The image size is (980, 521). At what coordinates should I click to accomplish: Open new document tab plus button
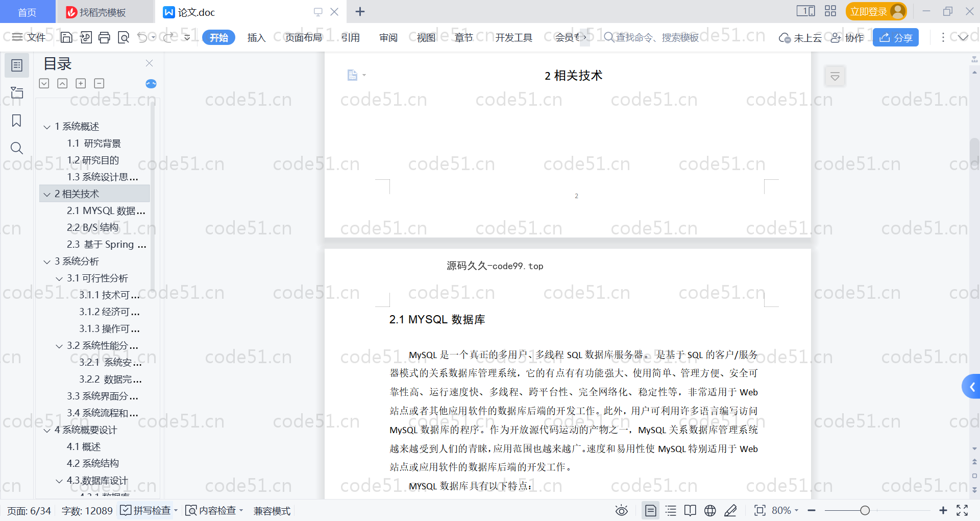(360, 11)
